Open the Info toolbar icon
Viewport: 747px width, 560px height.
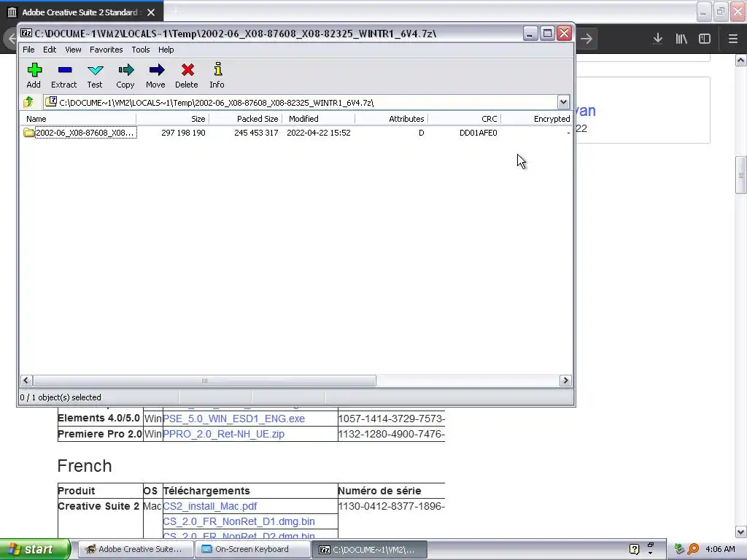(217, 75)
